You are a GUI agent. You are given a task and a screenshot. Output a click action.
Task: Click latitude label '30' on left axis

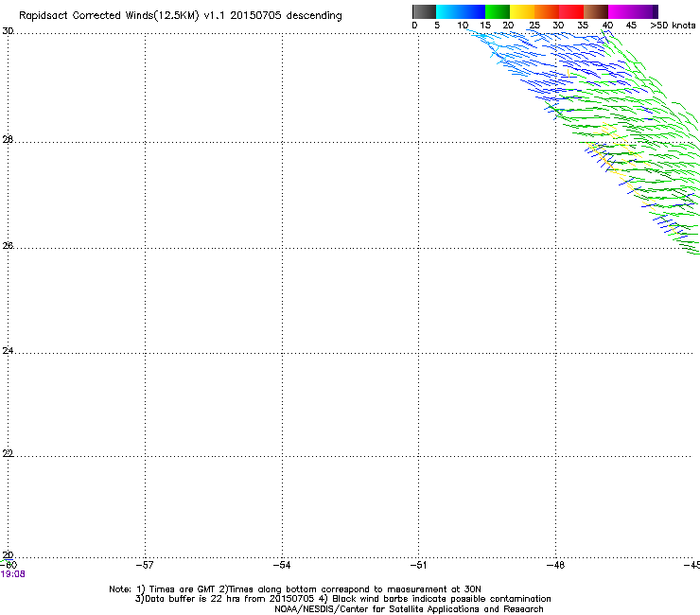8,31
